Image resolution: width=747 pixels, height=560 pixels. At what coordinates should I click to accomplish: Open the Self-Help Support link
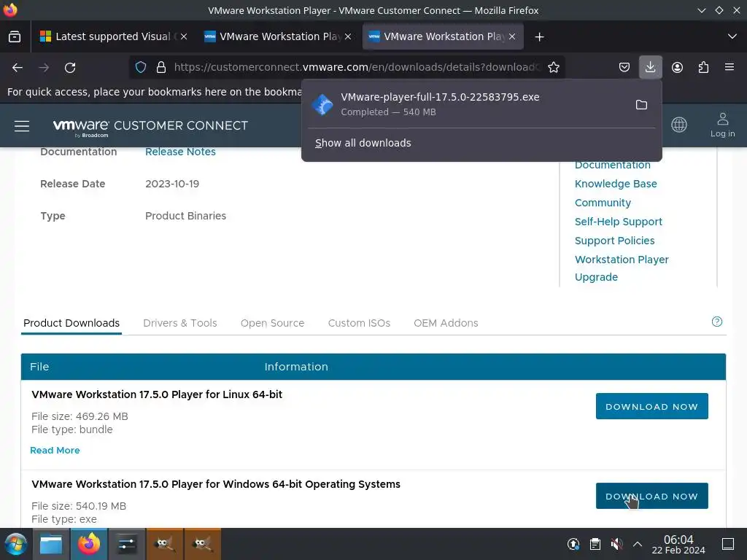(x=619, y=222)
